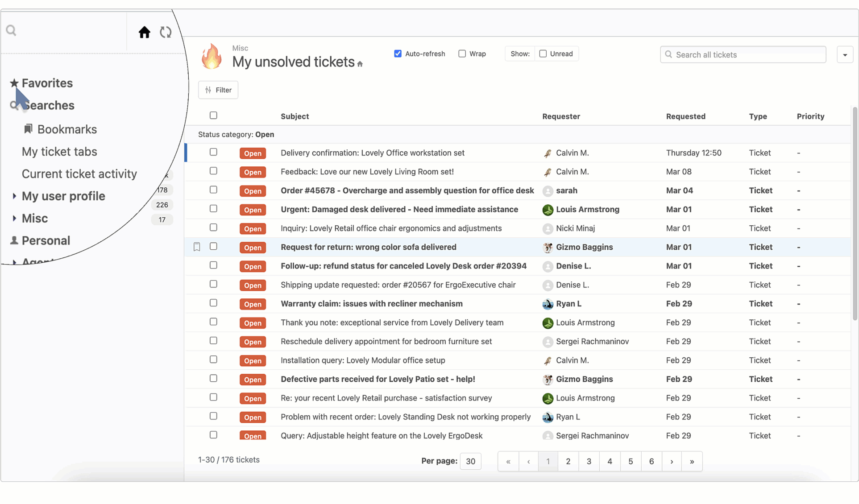The image size is (859, 504).
Task: Expand the Misc sidebar section
Action: [x=14, y=218]
